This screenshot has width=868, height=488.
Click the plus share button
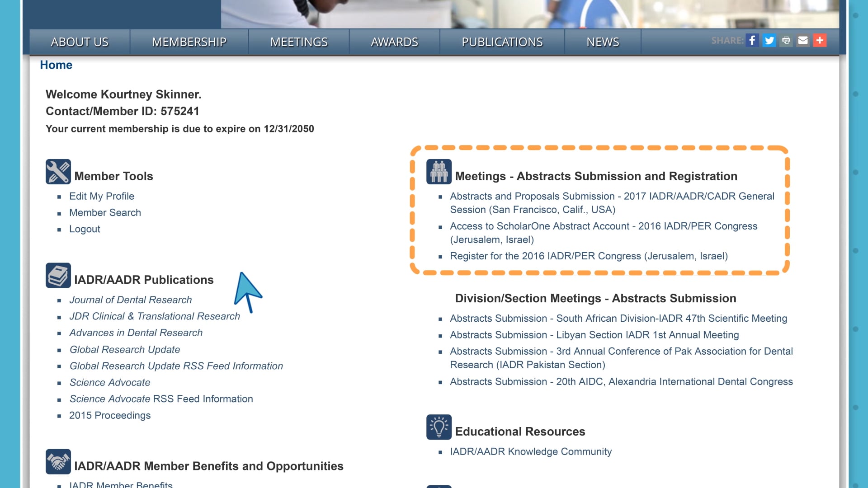coord(821,40)
